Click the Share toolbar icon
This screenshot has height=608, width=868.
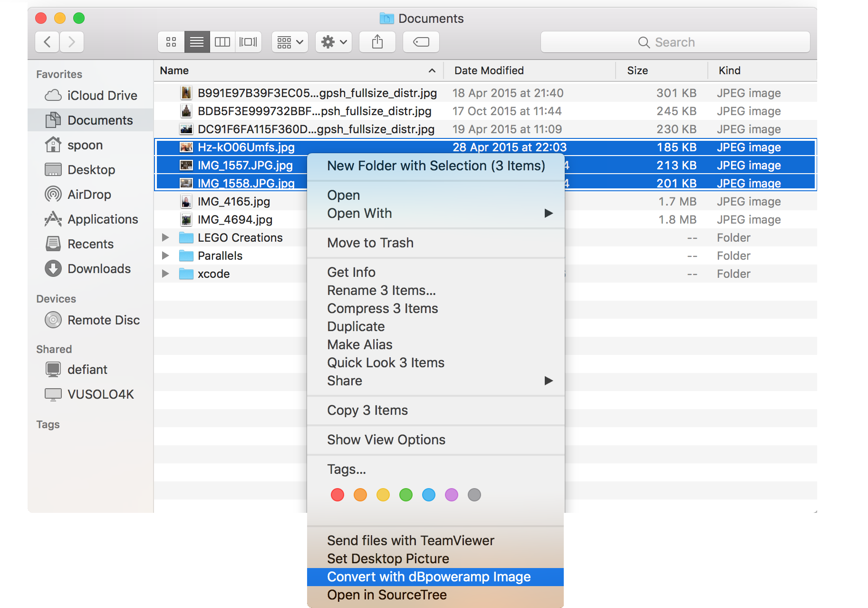point(377,42)
